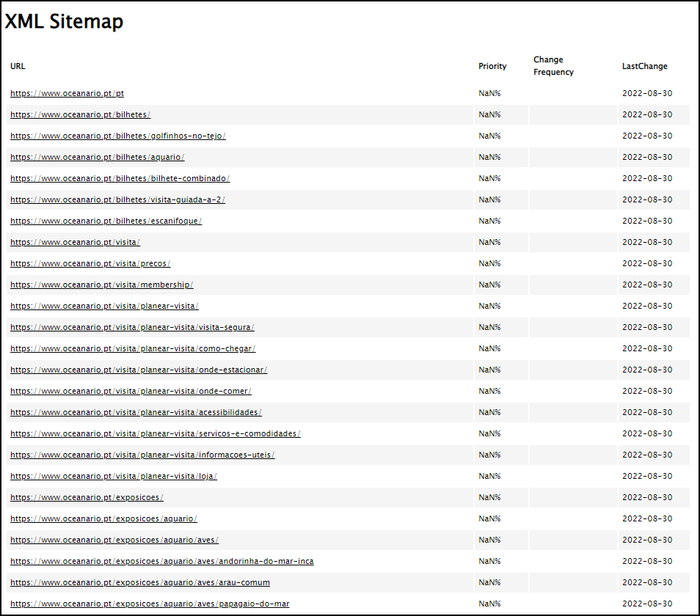Select NaN% in the arau-comum row

click(x=489, y=582)
